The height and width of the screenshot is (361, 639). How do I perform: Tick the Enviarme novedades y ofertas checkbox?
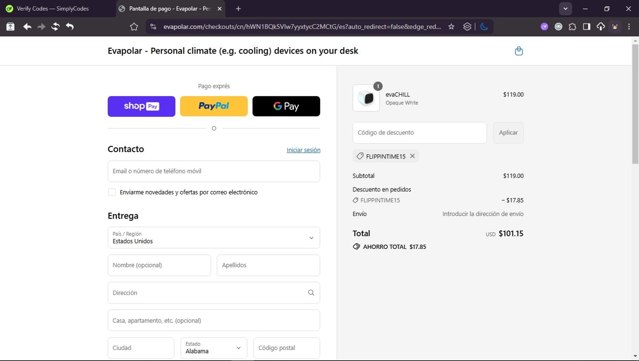point(112,192)
